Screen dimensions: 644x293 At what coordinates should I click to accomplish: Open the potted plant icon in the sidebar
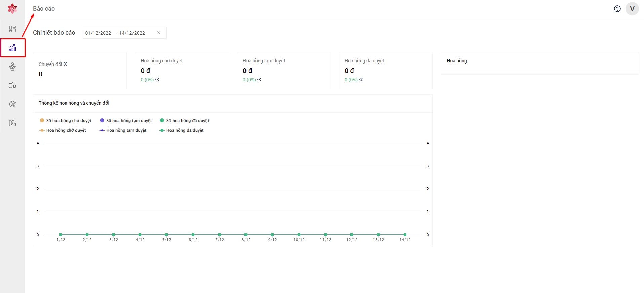pos(12,67)
